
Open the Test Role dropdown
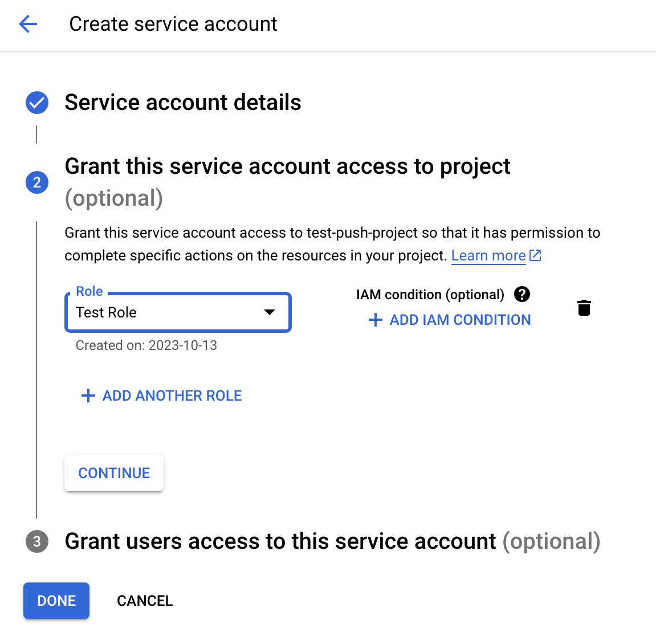(177, 312)
